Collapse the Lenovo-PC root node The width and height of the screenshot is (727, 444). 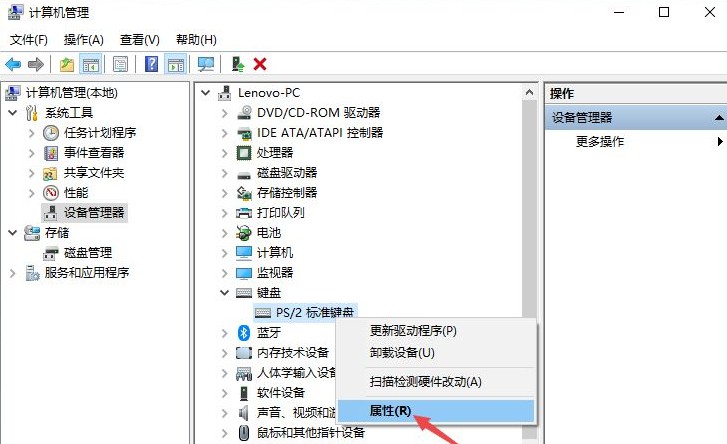coord(206,93)
